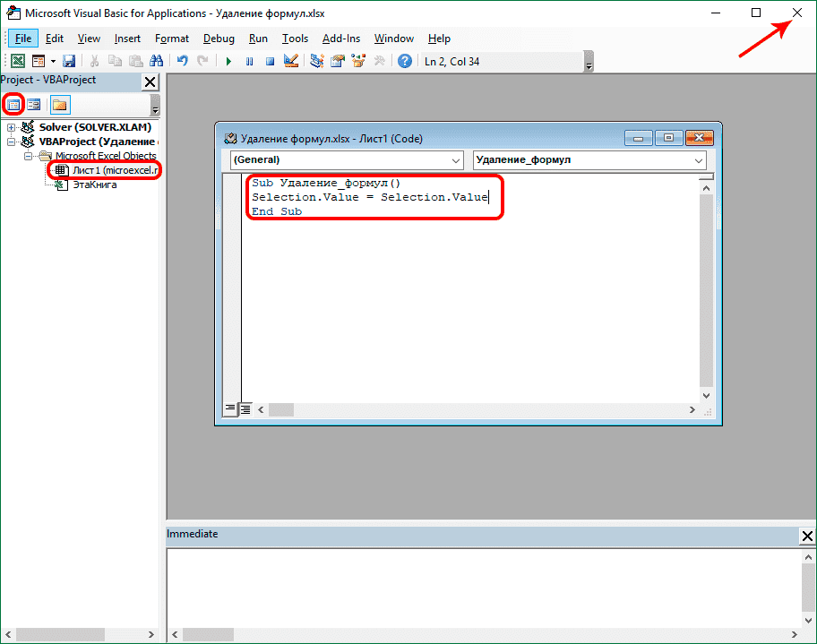Toggle the Folders view in Project Explorer

click(x=59, y=105)
